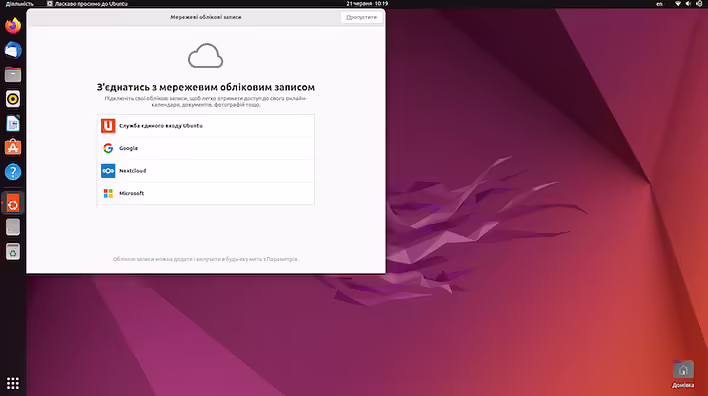Open the Ласкаво просимо до Ubuntu app menu

click(x=88, y=4)
